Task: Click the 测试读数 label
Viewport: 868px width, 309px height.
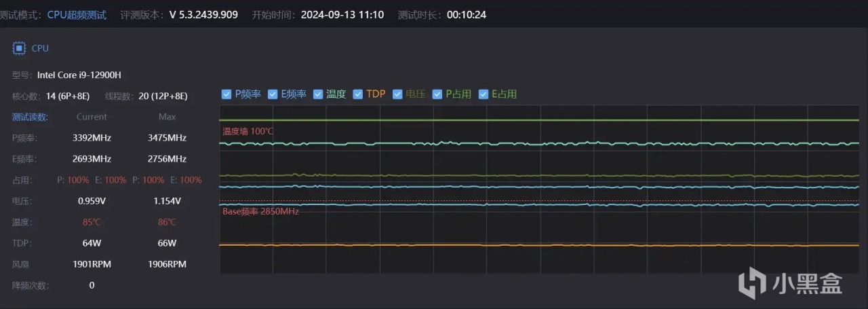Action: pos(31,117)
